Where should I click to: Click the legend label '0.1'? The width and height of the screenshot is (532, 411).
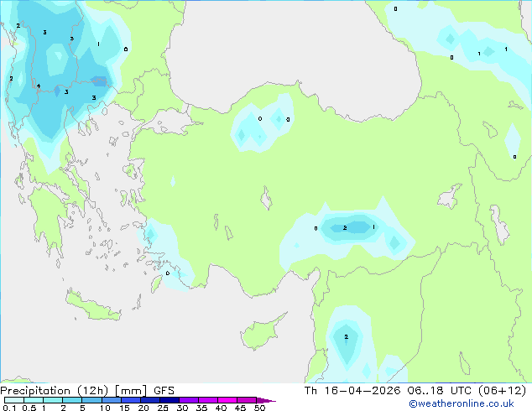tap(9, 408)
